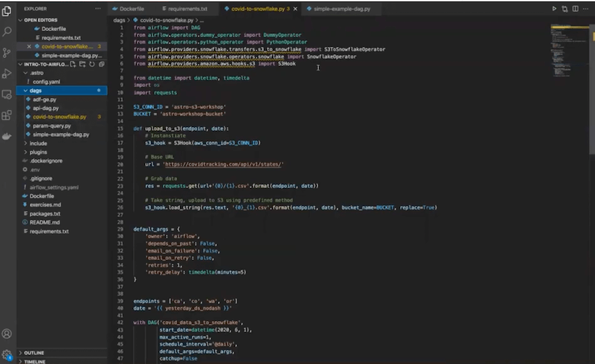Expand the include folder

coord(38,143)
